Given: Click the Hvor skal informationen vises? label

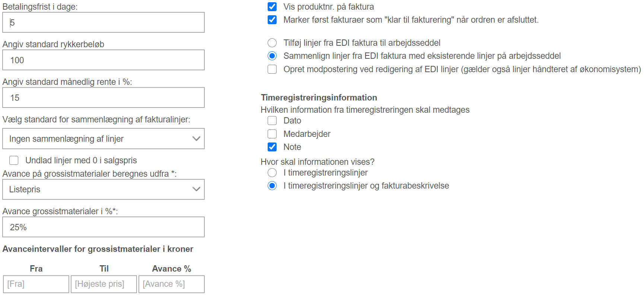Looking at the screenshot, I should pyautogui.click(x=318, y=162).
